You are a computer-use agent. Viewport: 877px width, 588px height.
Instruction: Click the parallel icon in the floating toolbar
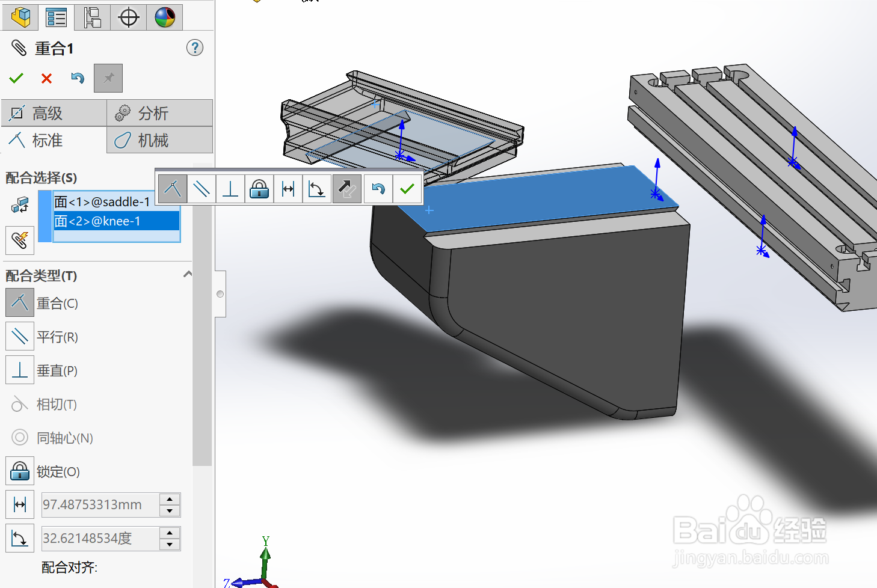pyautogui.click(x=202, y=189)
